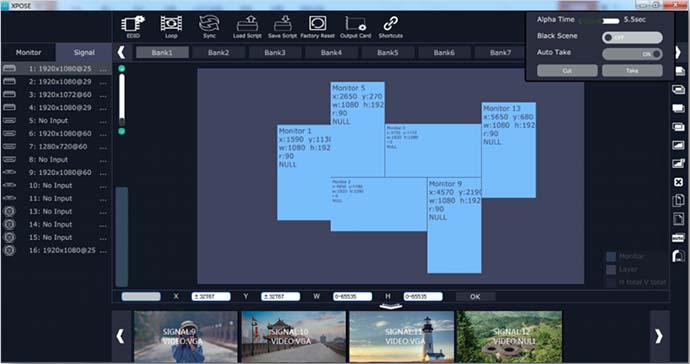Click the port icon beside signal 6

[x=9, y=133]
